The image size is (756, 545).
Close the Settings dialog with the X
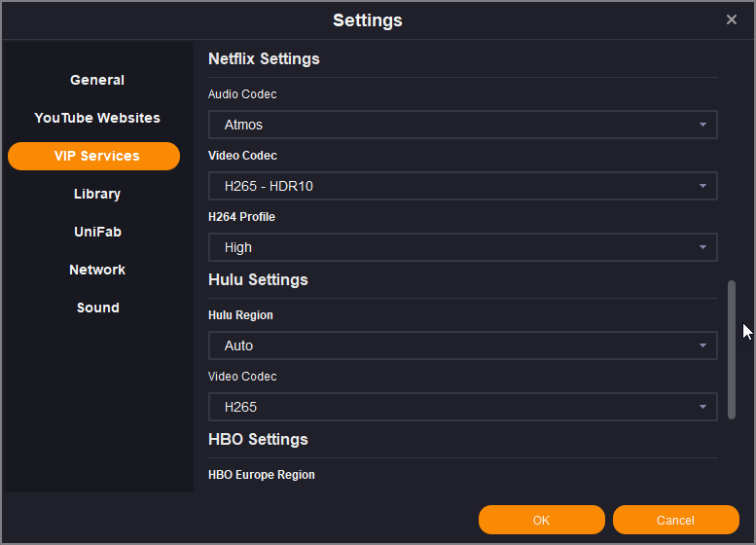click(732, 19)
